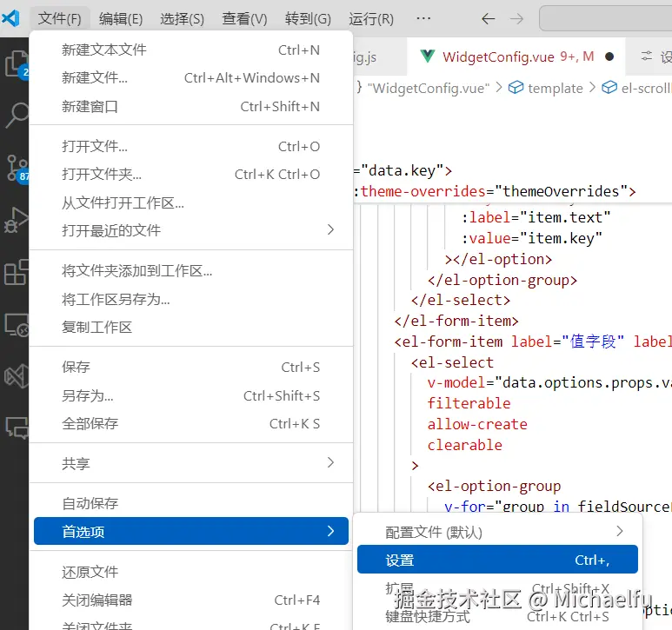Click the unsaved dot on WidgetConfig.vue tab
The height and width of the screenshot is (630, 672).
click(609, 56)
